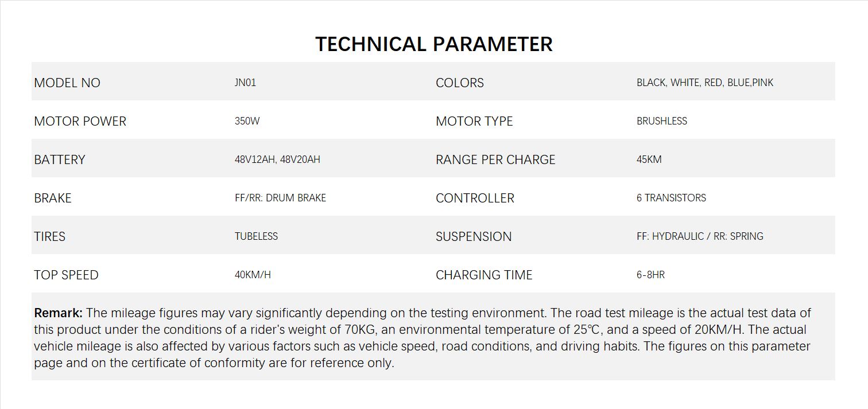Select the 40KM/H top speed value
This screenshot has height=409, width=868.
(x=253, y=275)
